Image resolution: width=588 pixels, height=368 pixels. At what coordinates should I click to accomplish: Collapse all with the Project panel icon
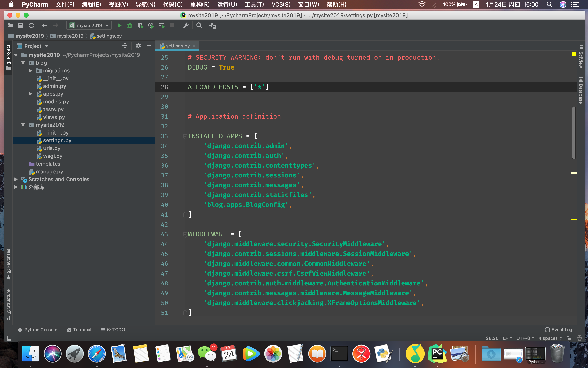point(125,46)
